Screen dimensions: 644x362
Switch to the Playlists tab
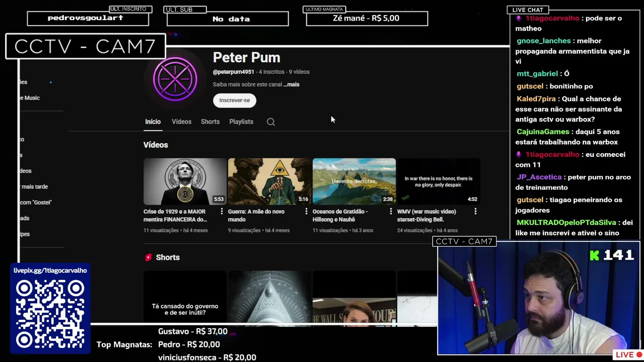(241, 122)
